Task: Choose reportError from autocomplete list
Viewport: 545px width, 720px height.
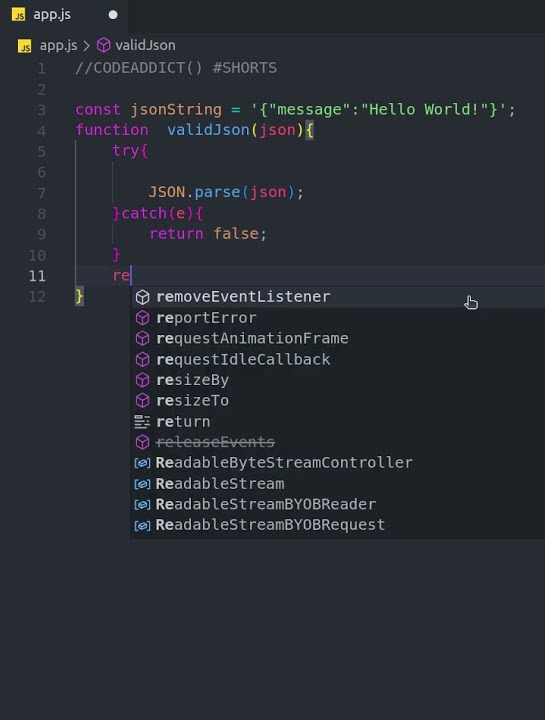Action: point(337,318)
